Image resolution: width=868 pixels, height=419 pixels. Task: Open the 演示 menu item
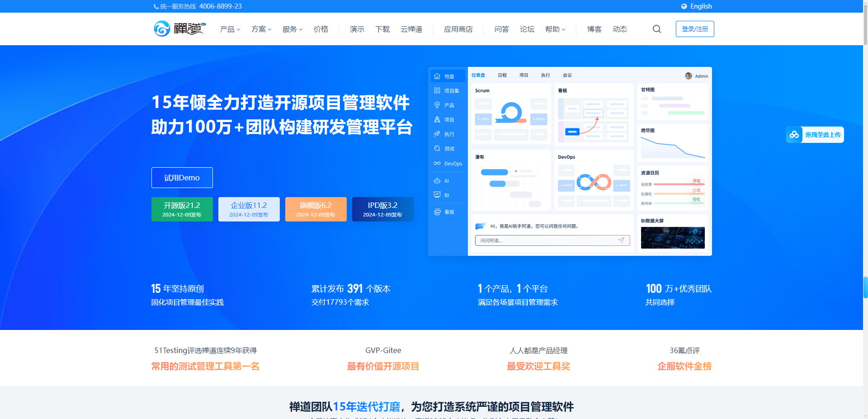(357, 29)
